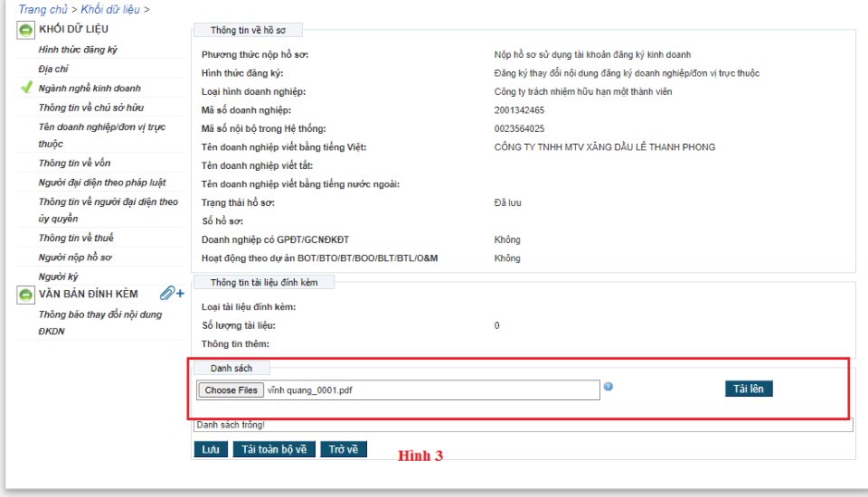Open Thông tin về thuế

click(x=76, y=238)
